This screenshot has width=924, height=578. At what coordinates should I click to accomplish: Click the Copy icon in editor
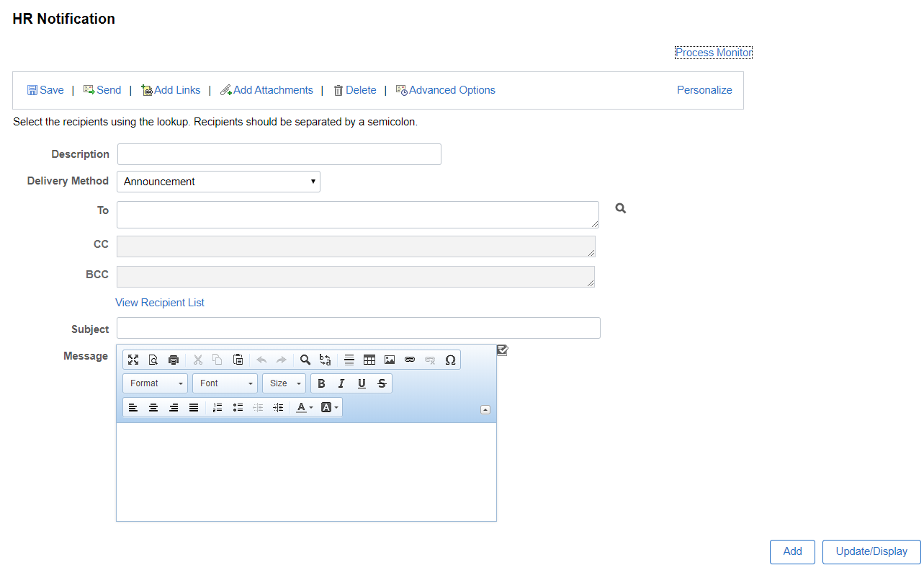point(217,360)
